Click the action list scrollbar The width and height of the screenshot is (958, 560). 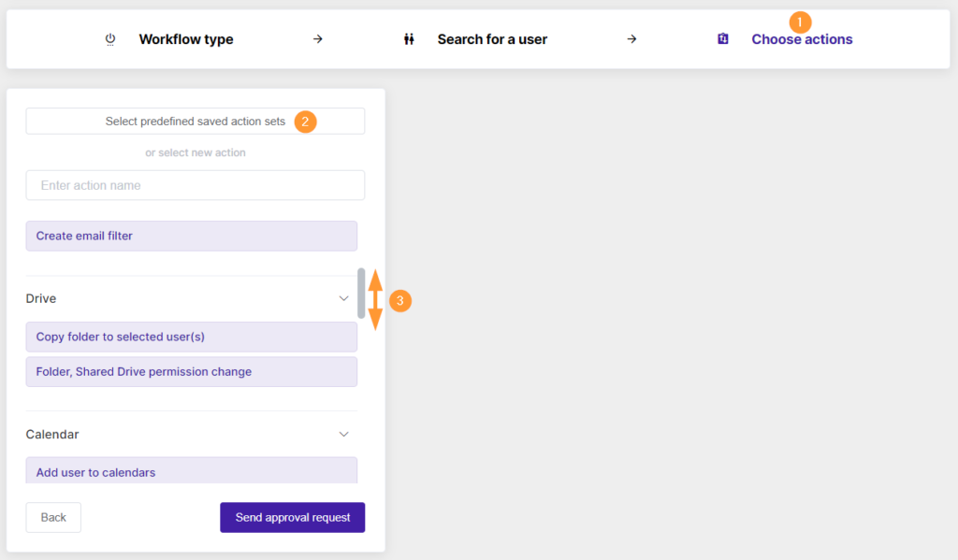point(362,294)
